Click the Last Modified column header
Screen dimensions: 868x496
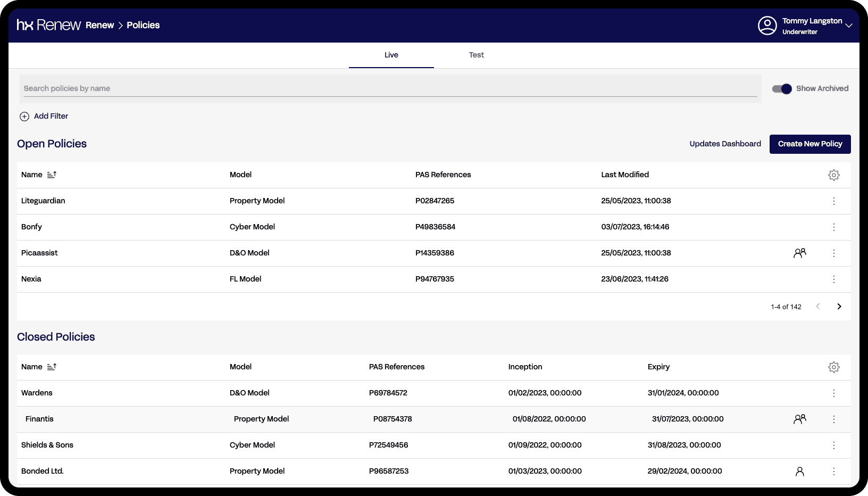(x=625, y=175)
